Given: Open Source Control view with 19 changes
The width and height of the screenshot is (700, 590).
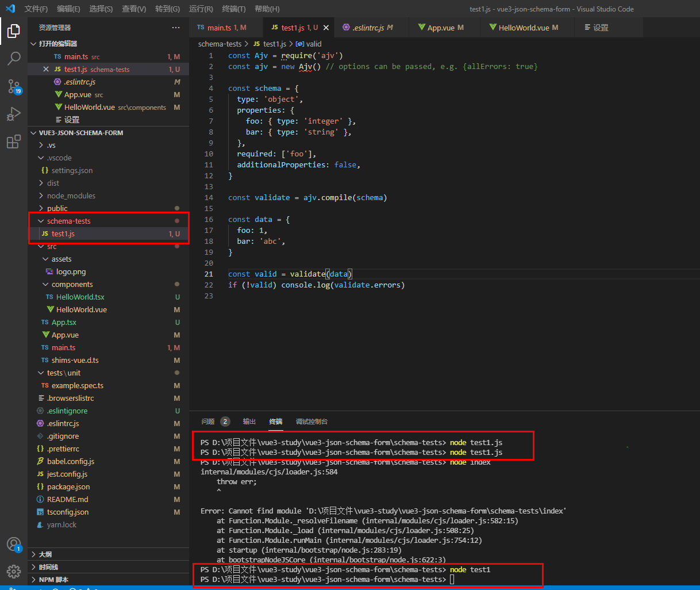Looking at the screenshot, I should tap(14, 86).
